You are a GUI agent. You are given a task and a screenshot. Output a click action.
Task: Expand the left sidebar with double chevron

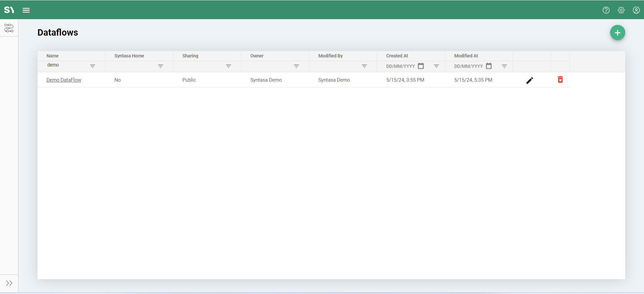(x=9, y=283)
